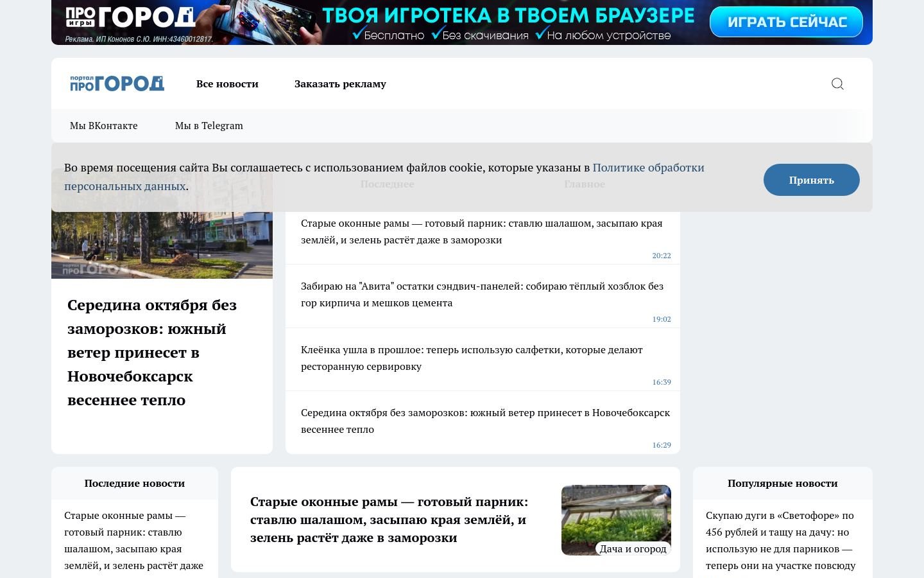Click the 19:02 timestamp
Image resolution: width=924 pixels, height=578 pixels.
(662, 319)
